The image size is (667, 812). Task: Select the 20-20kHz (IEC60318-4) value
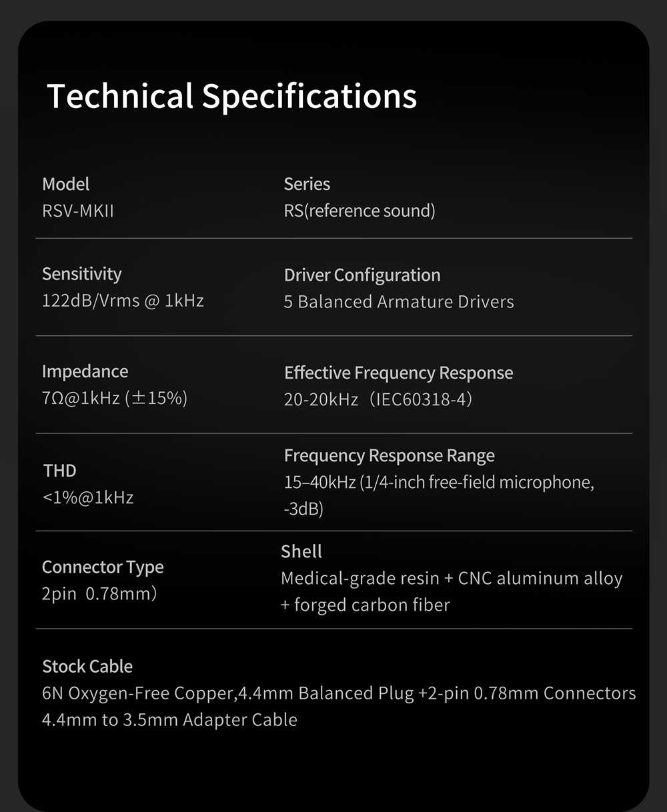(x=378, y=400)
